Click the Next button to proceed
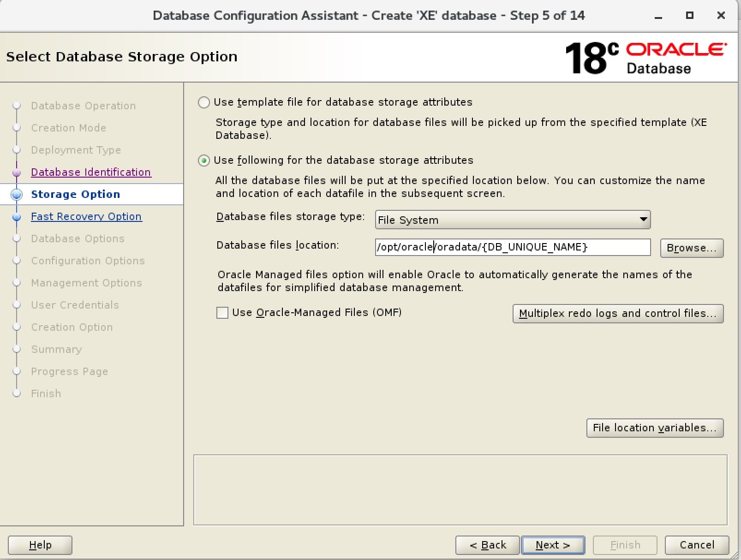Screen dimensions: 741x560 553,545
